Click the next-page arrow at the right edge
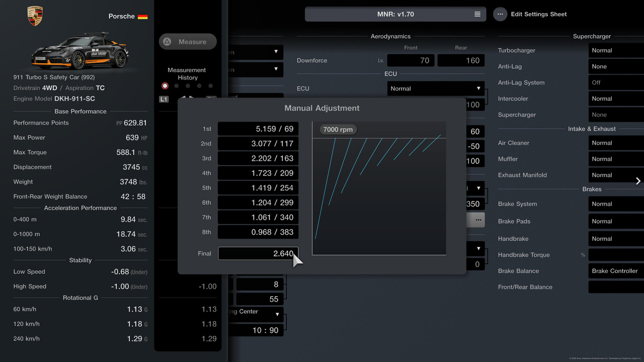644x362 pixels. (638, 181)
